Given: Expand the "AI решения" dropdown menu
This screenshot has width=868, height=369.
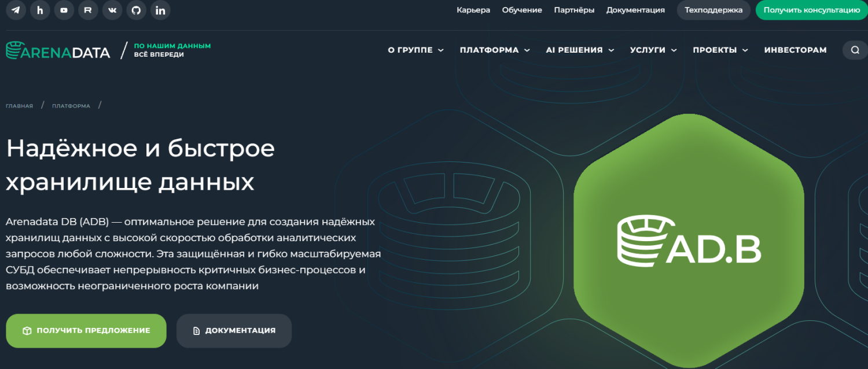Looking at the screenshot, I should tap(579, 50).
